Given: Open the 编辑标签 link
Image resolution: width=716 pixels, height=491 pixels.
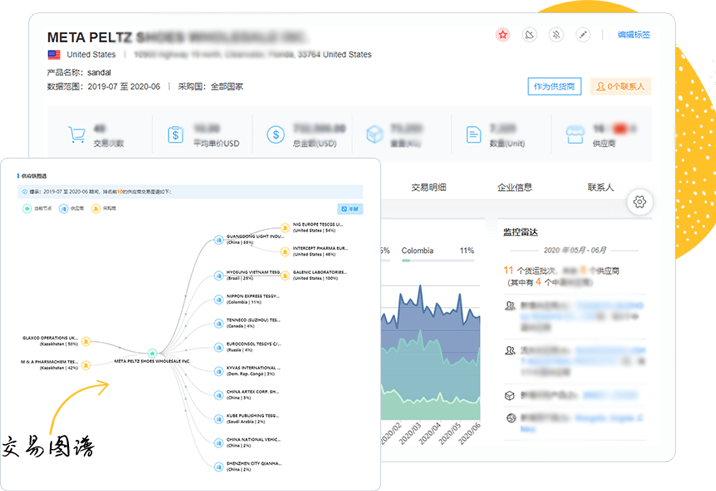Looking at the screenshot, I should click(x=634, y=35).
